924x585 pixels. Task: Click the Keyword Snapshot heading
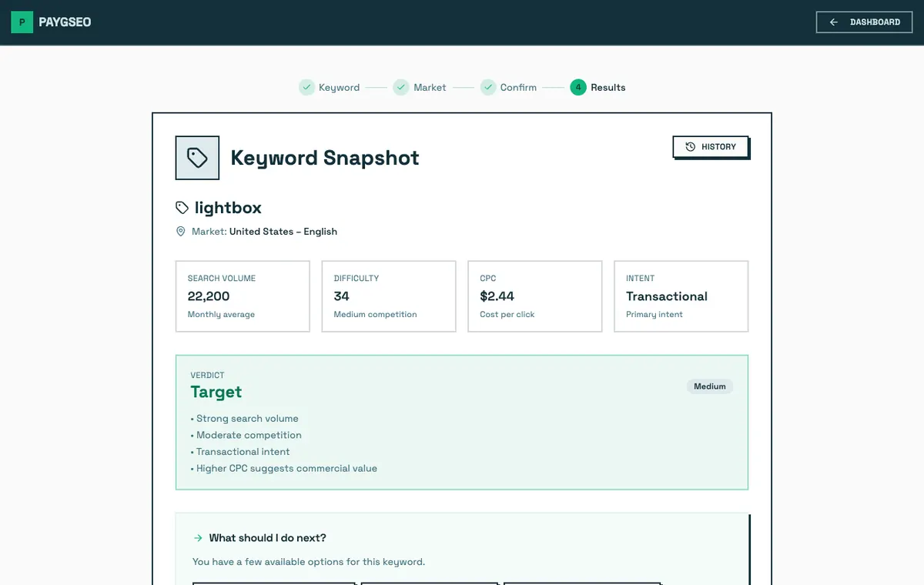click(x=325, y=158)
